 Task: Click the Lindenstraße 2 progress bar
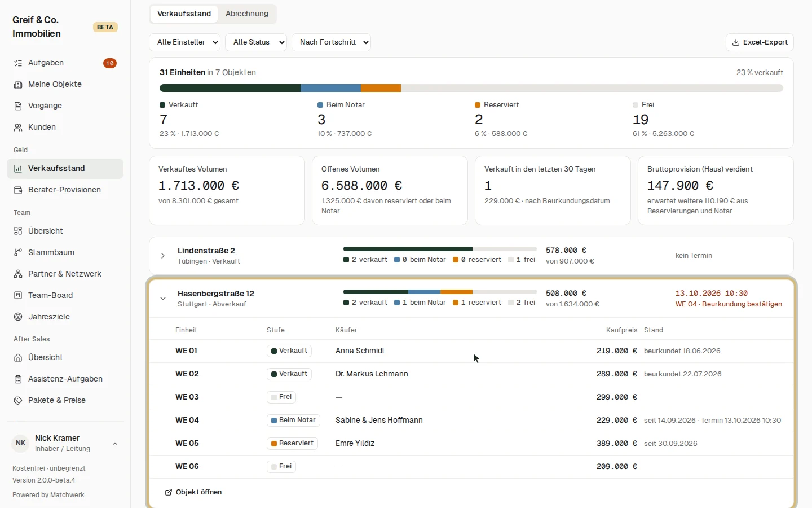click(x=440, y=249)
